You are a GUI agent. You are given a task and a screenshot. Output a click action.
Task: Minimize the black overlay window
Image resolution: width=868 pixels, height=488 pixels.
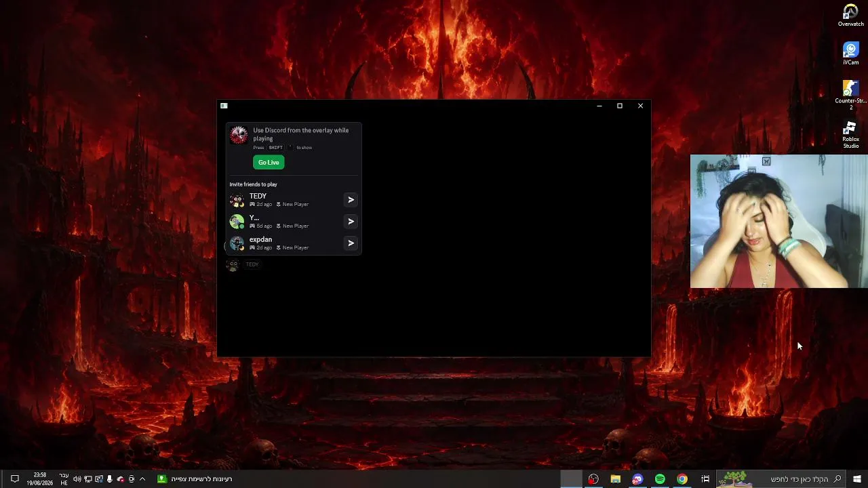(599, 106)
